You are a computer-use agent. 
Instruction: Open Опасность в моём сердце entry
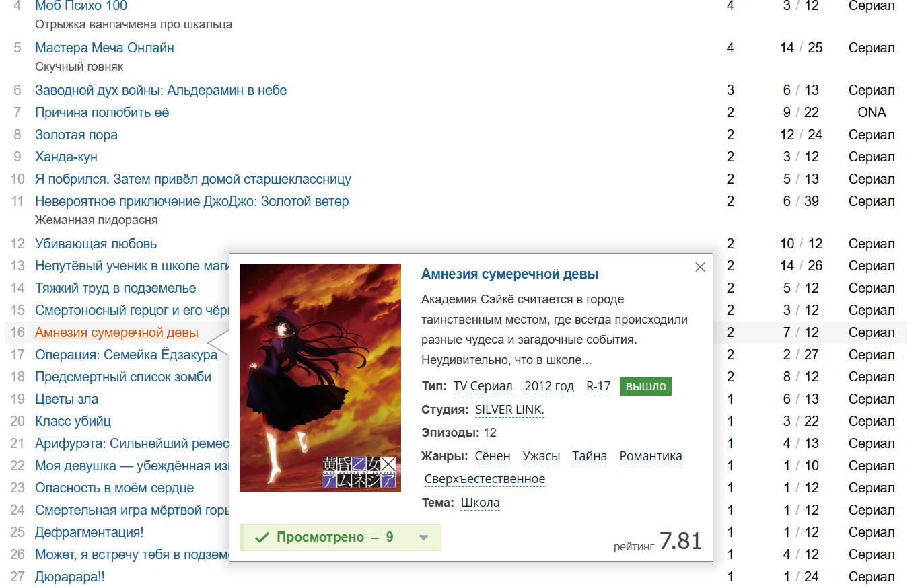[x=114, y=488]
